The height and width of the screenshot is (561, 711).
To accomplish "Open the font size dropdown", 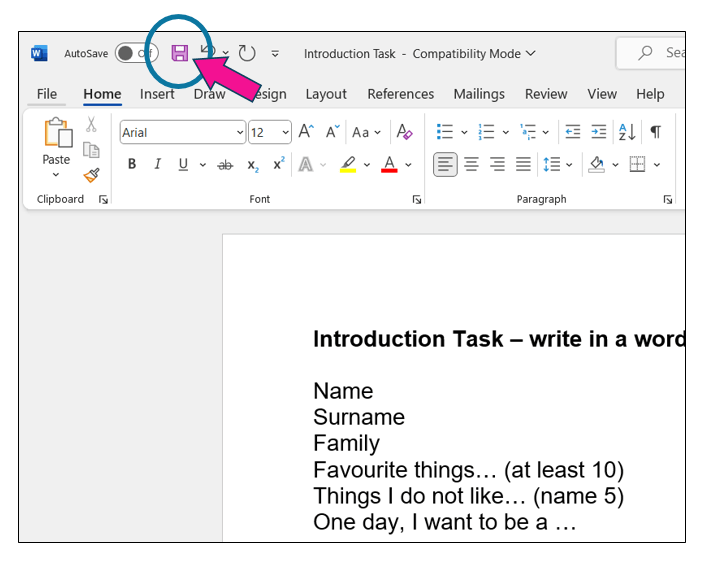I will pyautogui.click(x=286, y=132).
